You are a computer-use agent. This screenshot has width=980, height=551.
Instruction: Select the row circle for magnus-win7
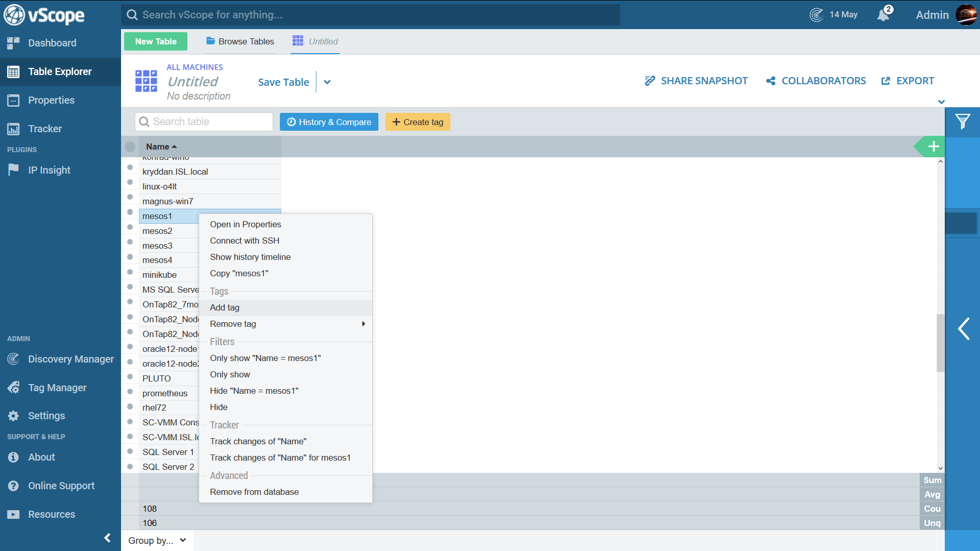tap(130, 197)
